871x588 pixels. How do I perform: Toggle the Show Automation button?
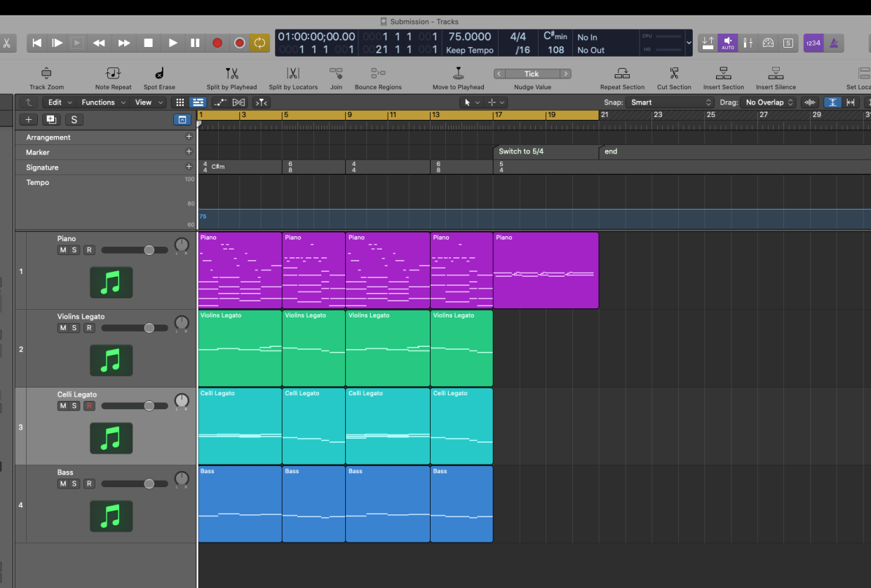220,102
